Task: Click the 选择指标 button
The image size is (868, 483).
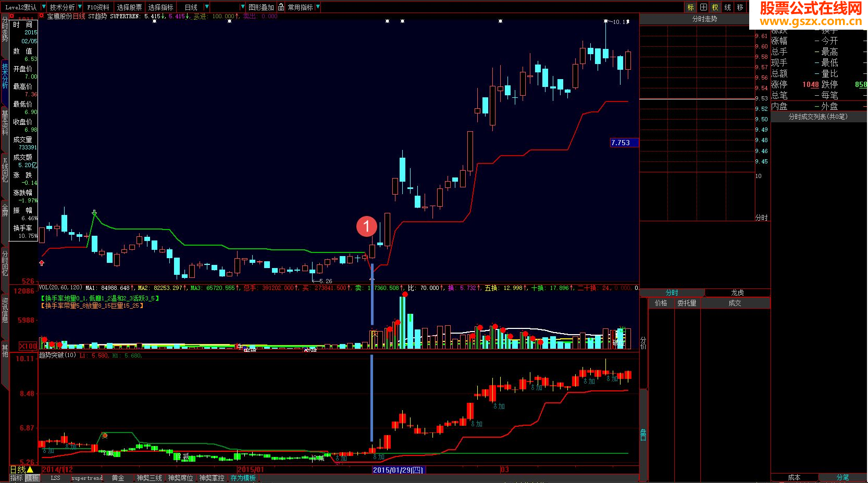Action: point(160,7)
